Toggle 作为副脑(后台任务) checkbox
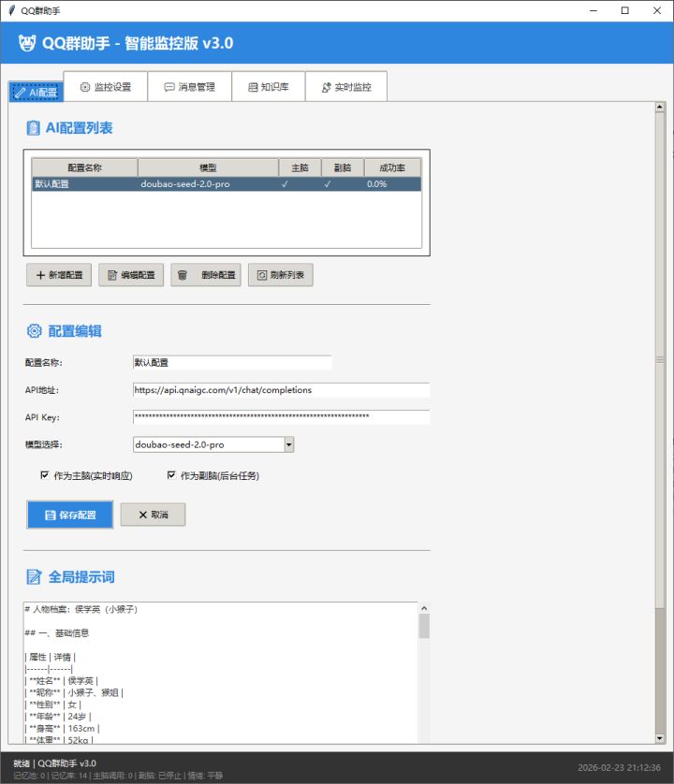674x784 pixels. coord(171,475)
